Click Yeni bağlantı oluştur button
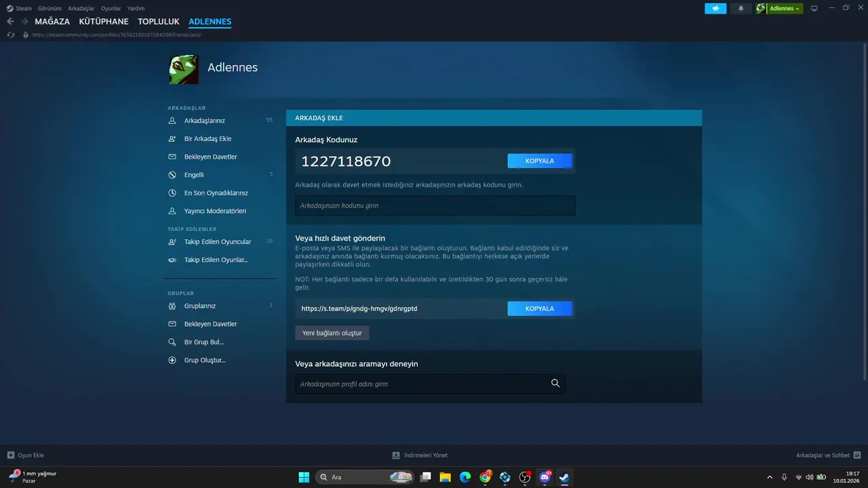The image size is (868, 488). [x=332, y=333]
